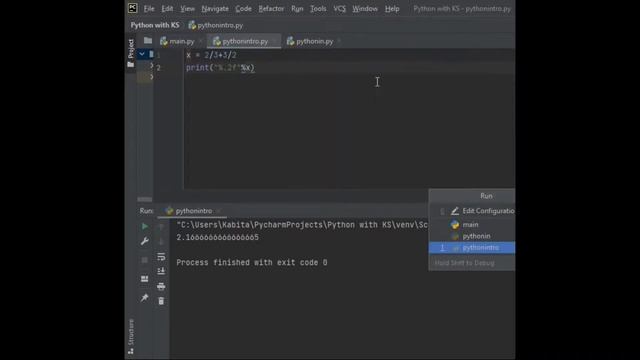Click the folder icon left of editor tabs
640x360 pixels.
(148, 41)
